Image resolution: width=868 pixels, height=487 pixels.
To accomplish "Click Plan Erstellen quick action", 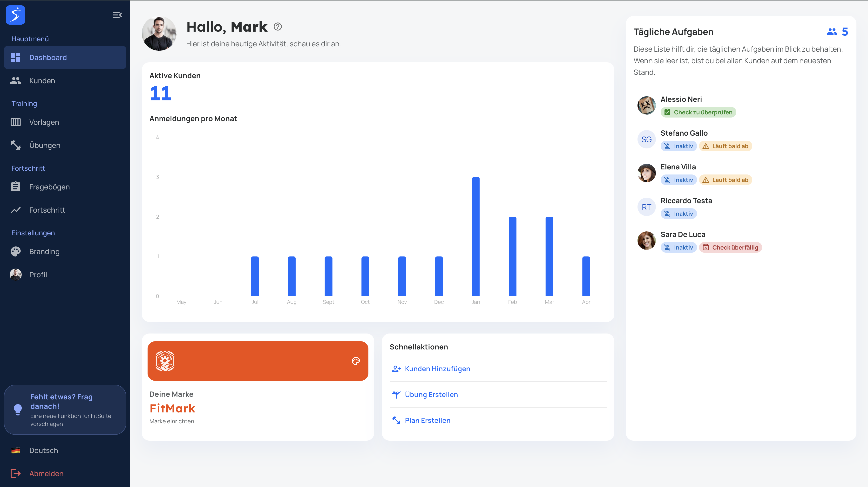I will [x=498, y=421].
